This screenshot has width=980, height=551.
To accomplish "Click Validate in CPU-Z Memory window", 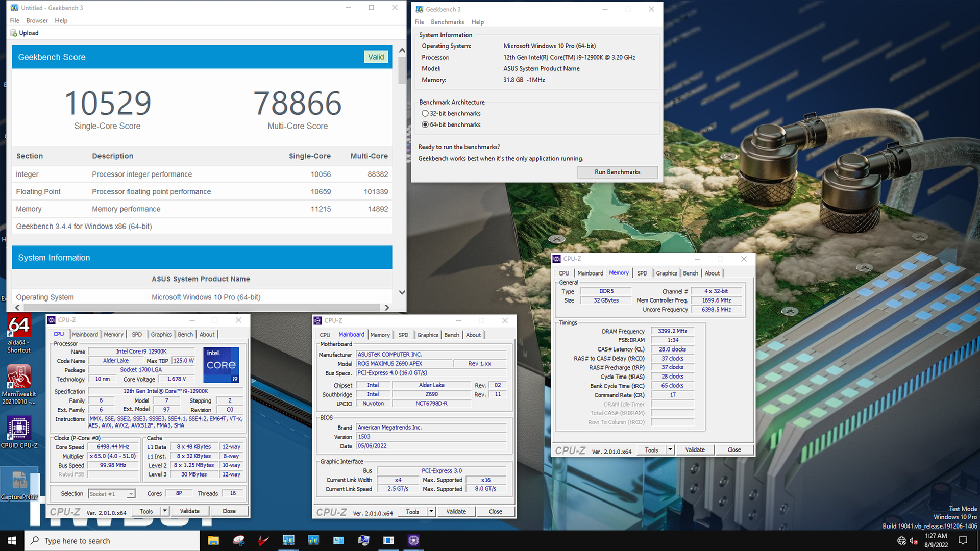I will click(695, 449).
